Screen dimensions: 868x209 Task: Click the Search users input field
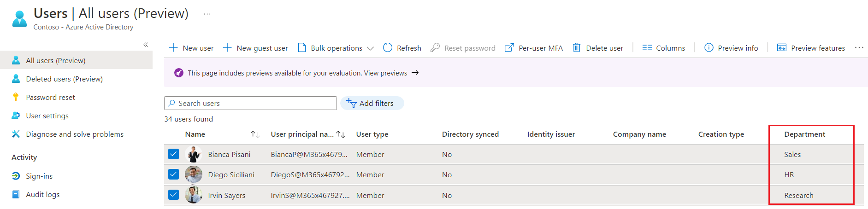tap(254, 103)
